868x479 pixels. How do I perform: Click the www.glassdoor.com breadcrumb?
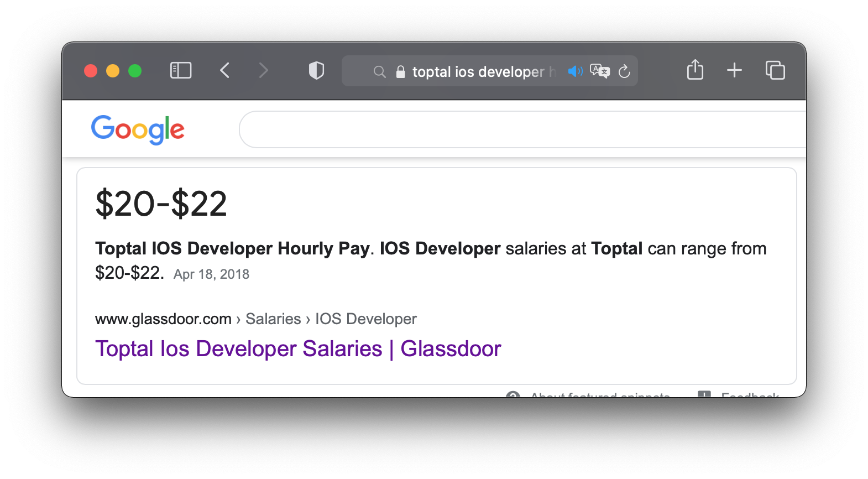point(163,319)
